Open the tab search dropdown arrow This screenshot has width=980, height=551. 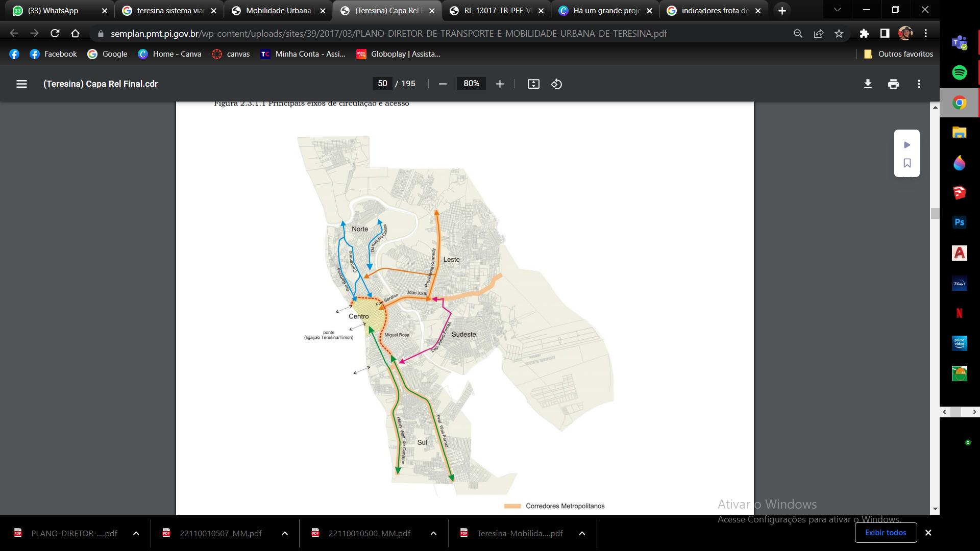(x=837, y=10)
